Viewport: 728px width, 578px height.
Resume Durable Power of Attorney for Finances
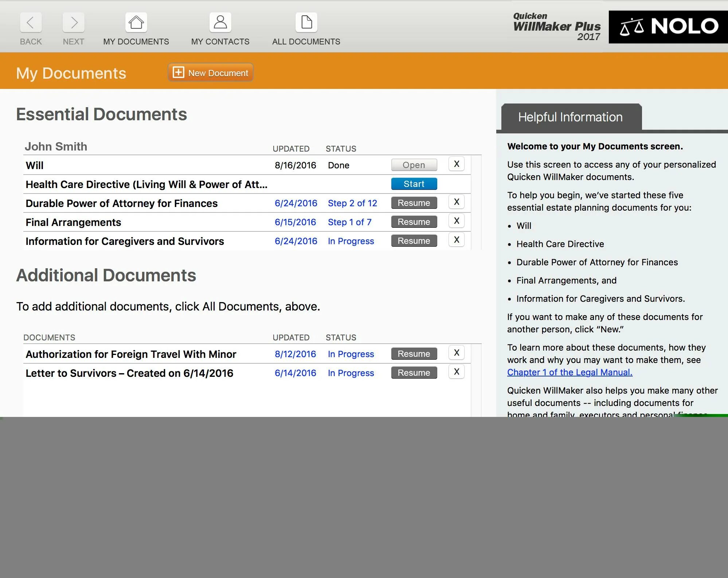[x=414, y=203]
